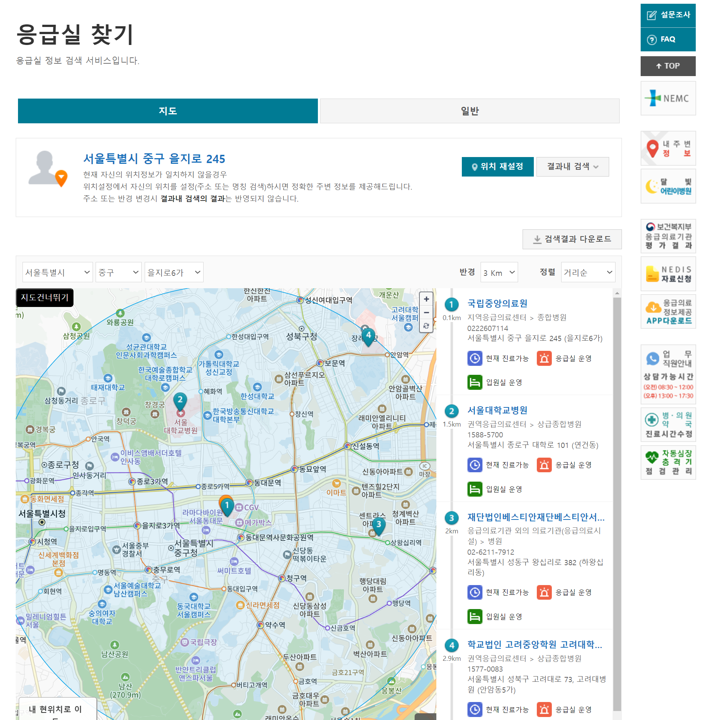Click 현재 진료가능 clock icon for 국립중앙의료원
Image resolution: width=728 pixels, height=720 pixels.
475,358
